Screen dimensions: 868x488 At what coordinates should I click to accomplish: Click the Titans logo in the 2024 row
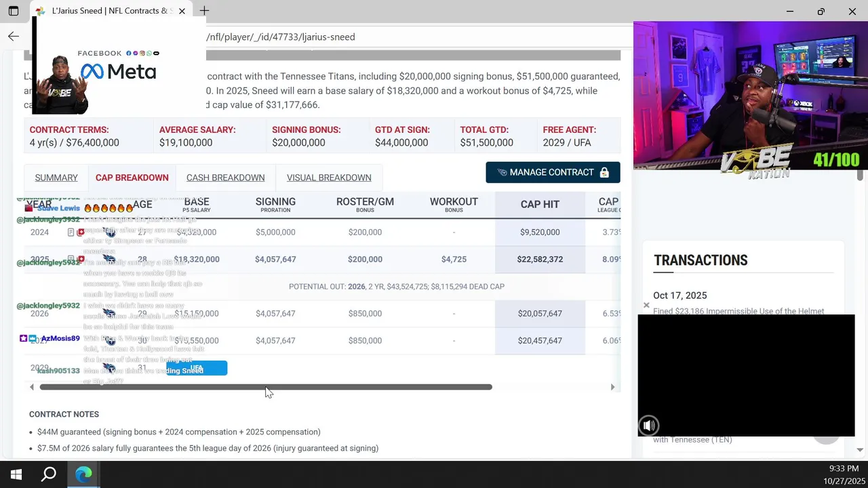pyautogui.click(x=110, y=232)
